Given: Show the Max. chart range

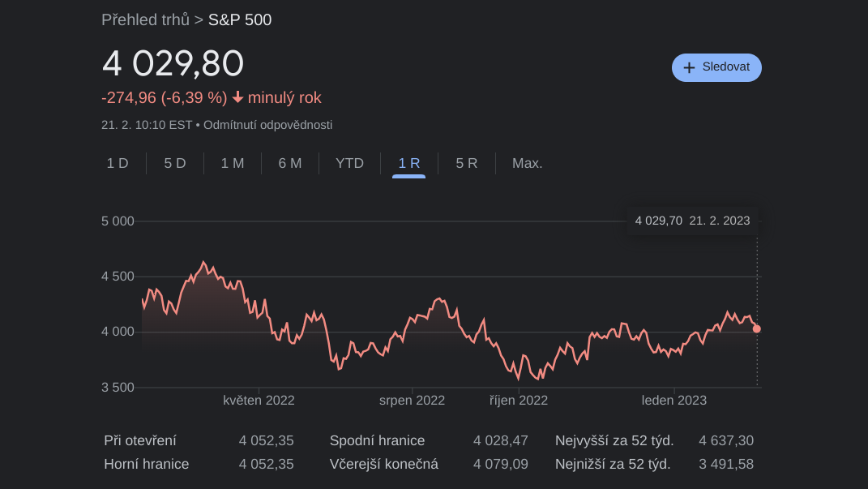Looking at the screenshot, I should 527,163.
